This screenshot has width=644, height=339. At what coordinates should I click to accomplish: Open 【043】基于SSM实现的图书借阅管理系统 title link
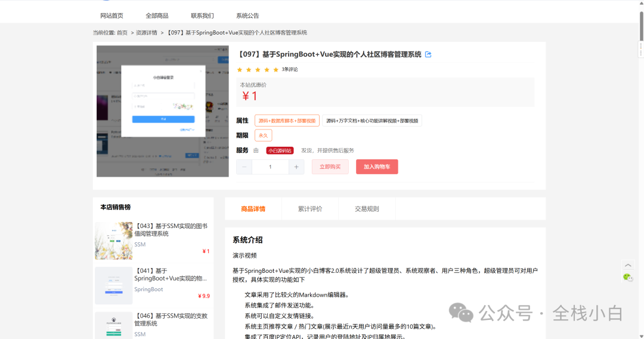click(x=171, y=230)
